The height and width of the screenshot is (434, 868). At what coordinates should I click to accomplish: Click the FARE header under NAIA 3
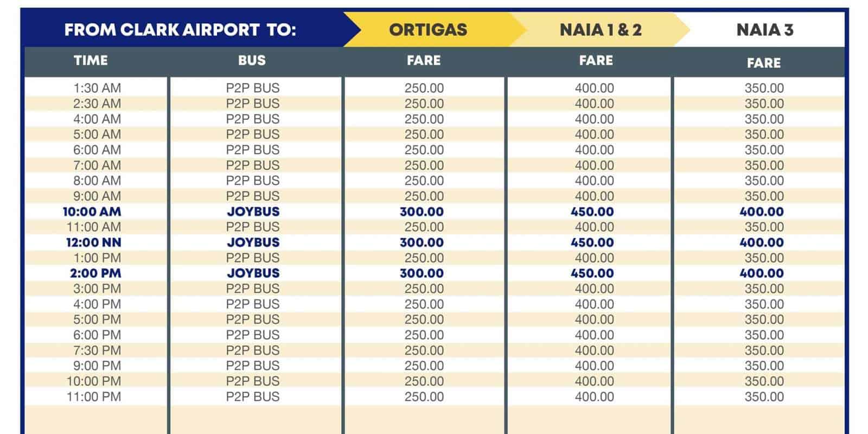point(763,63)
